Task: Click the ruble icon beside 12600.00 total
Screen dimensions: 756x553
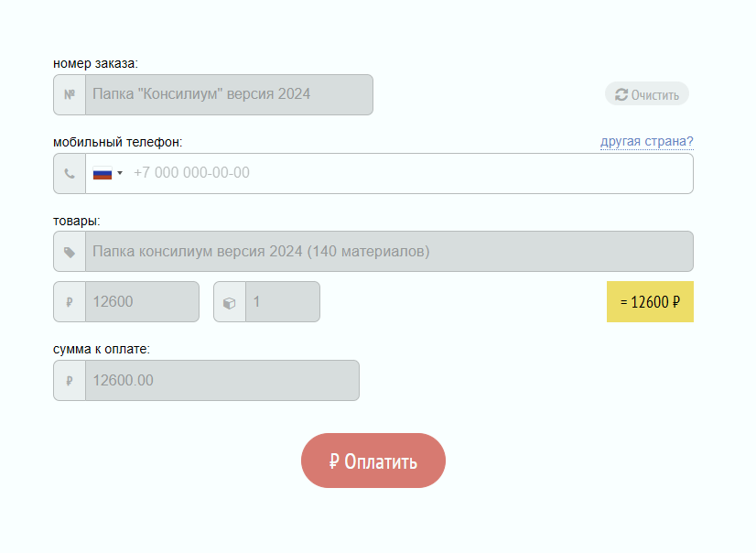Action: [70, 381]
